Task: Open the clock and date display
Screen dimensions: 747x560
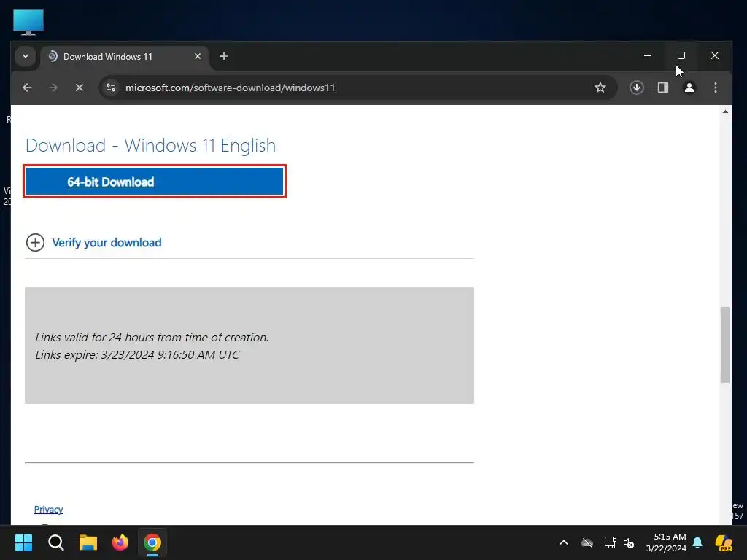Action: tap(666, 542)
